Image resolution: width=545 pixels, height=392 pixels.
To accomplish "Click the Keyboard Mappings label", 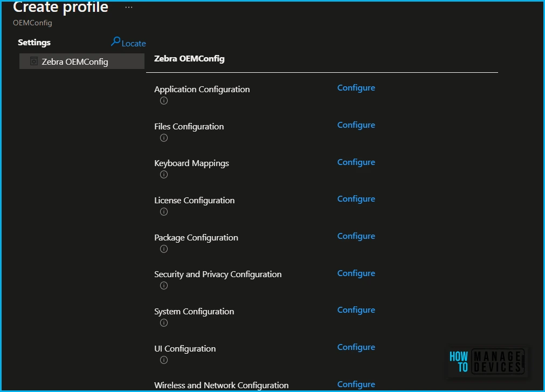I will (191, 163).
